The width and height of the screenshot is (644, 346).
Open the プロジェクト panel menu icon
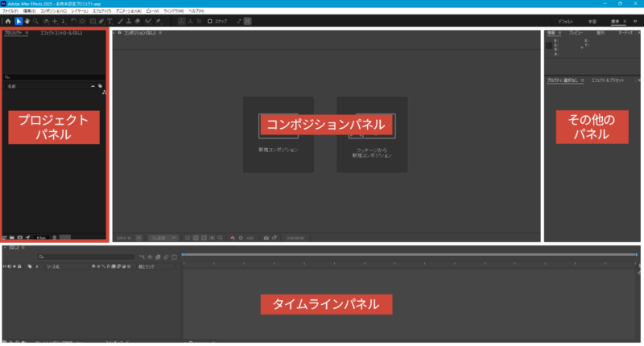click(x=27, y=33)
